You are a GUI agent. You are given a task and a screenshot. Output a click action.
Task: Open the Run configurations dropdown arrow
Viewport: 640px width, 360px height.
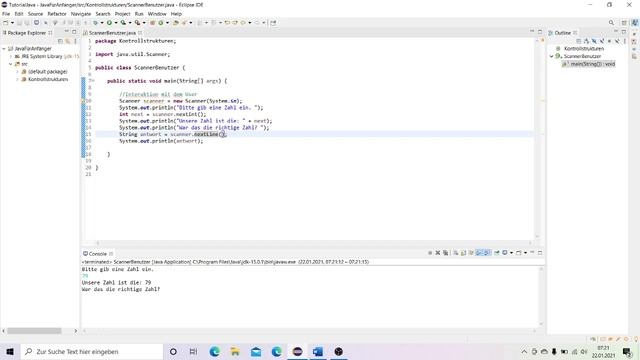click(x=116, y=23)
